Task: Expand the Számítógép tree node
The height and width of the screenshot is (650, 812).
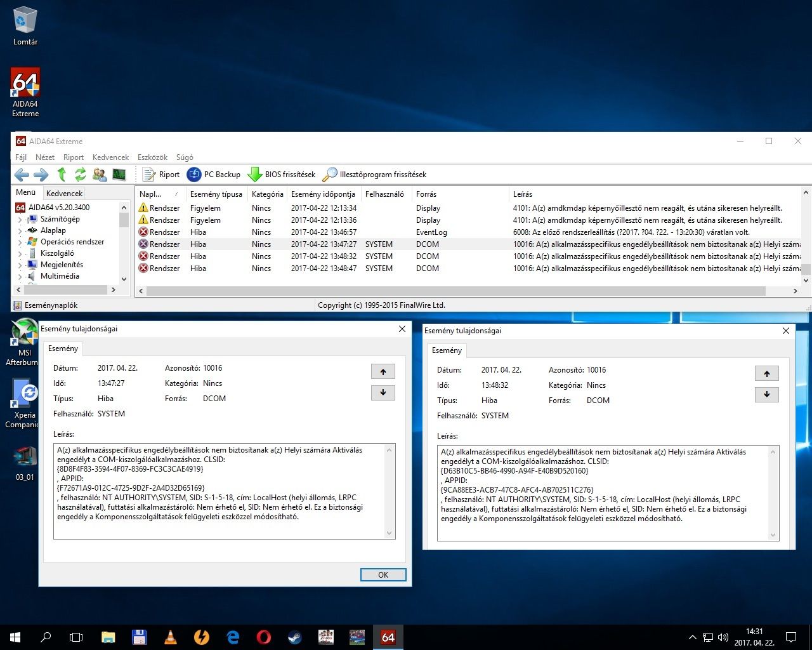Action: pyautogui.click(x=20, y=220)
